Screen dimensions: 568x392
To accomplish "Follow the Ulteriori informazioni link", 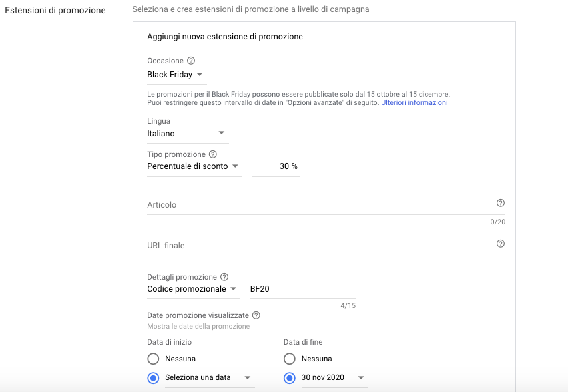I will click(414, 102).
